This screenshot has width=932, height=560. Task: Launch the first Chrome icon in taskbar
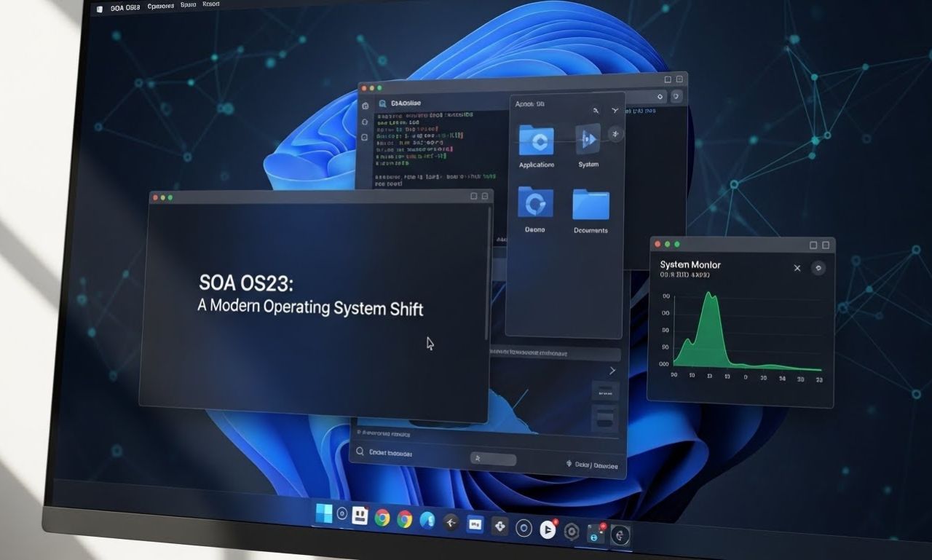click(382, 518)
